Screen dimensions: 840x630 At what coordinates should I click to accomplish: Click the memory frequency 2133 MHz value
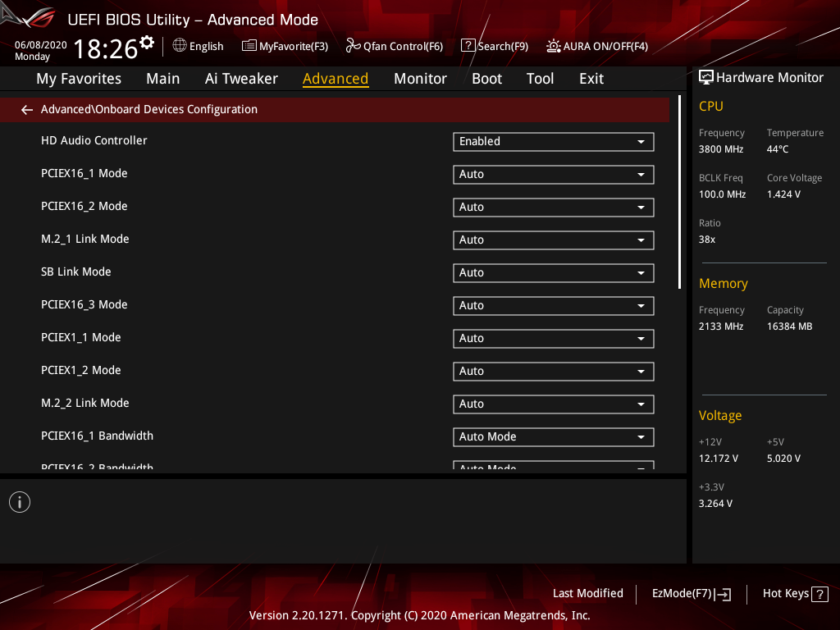pos(721,326)
